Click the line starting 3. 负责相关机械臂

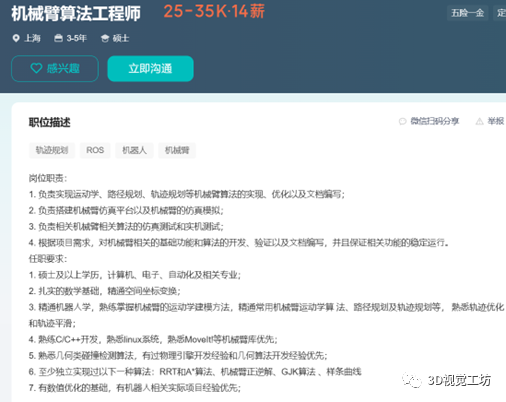tap(126, 227)
